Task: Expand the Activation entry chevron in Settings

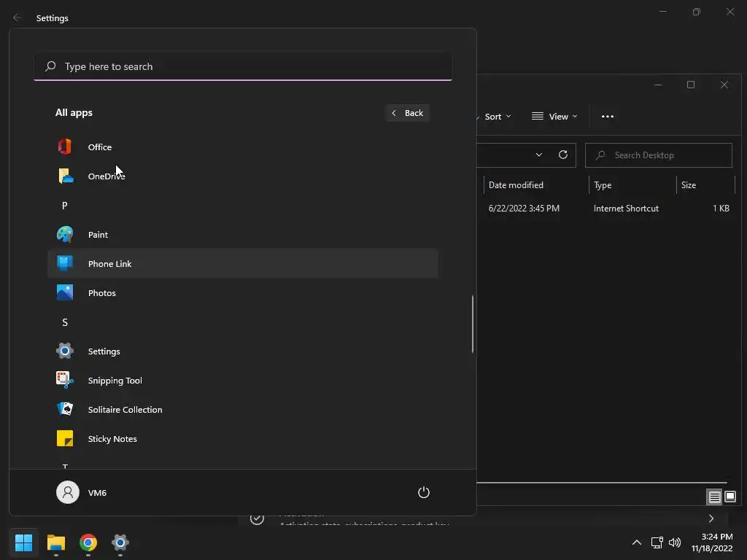Action: (711, 518)
